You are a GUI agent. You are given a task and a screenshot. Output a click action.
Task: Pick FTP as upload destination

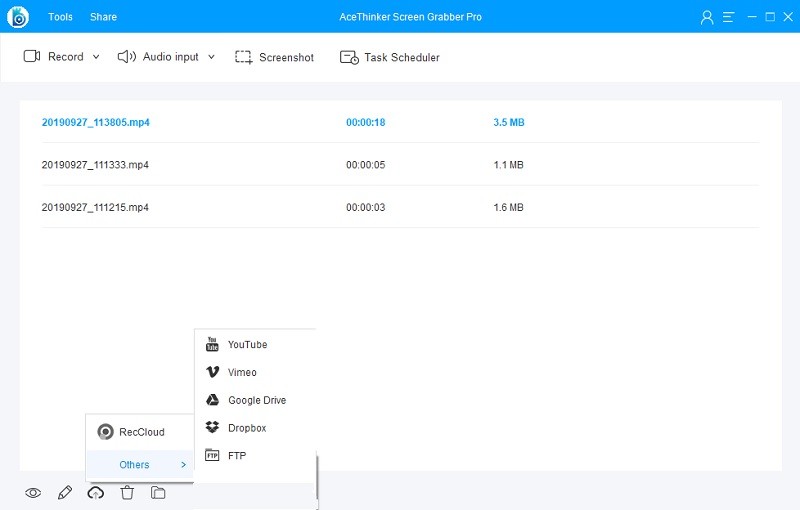pos(236,456)
